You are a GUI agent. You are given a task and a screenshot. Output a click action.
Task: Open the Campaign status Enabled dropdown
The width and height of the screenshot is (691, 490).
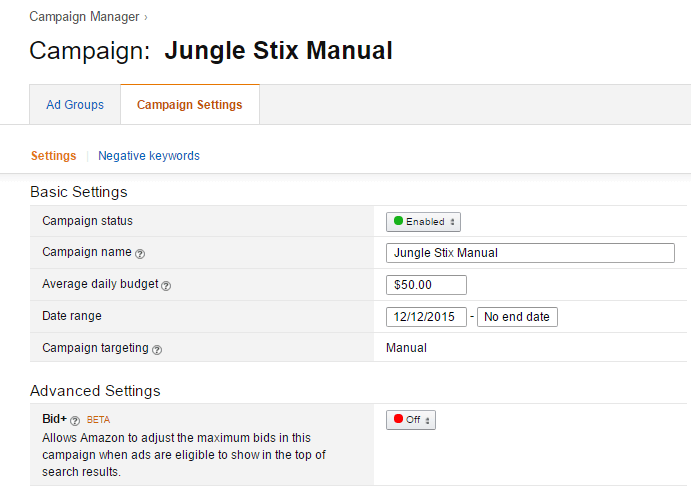pos(423,221)
